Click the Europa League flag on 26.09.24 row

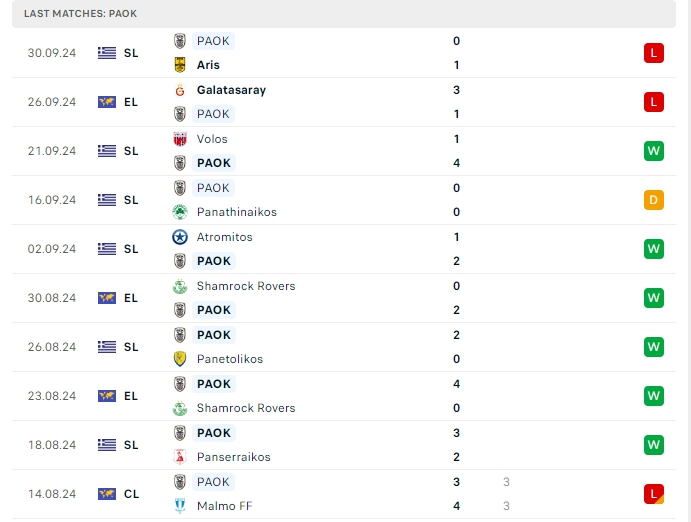[107, 102]
